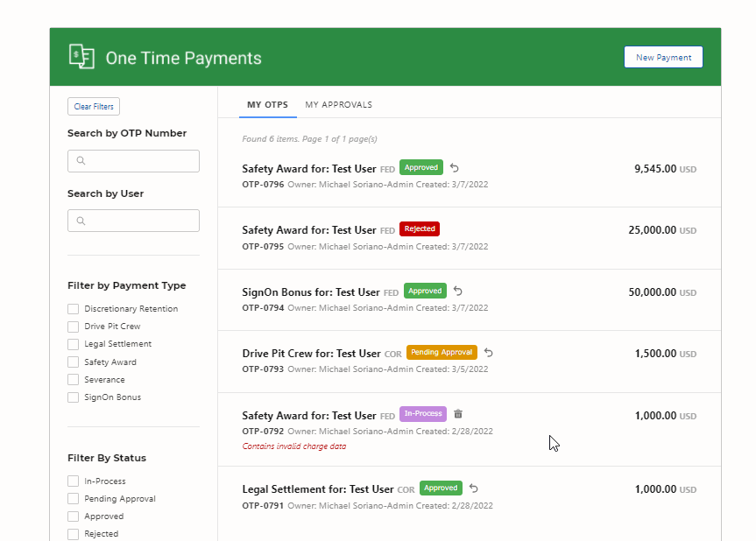Click the OTP-0794 number text
Image resolution: width=756 pixels, height=541 pixels.
263,307
